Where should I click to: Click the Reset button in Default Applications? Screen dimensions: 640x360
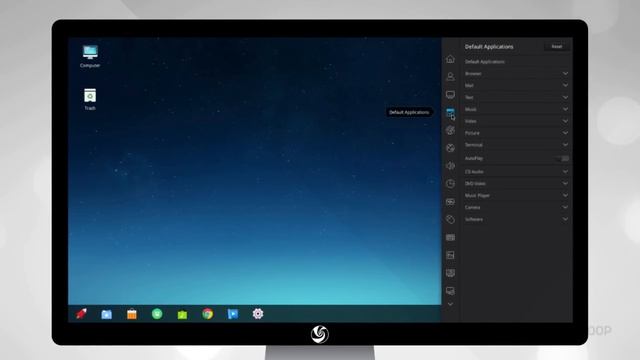(x=557, y=47)
